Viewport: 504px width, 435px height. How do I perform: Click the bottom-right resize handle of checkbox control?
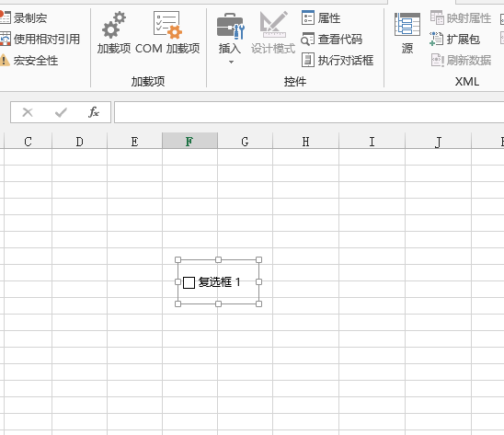click(258, 303)
